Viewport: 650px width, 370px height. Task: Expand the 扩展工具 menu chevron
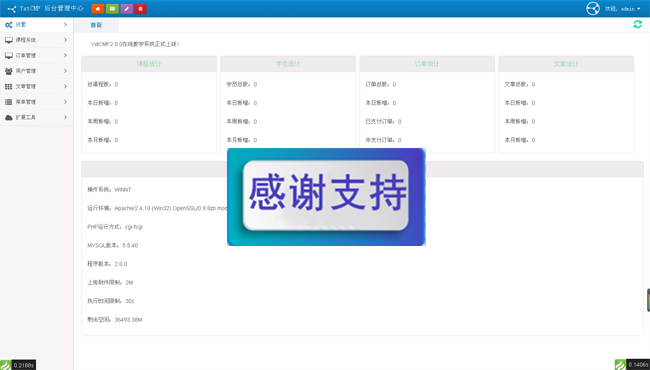pyautogui.click(x=65, y=118)
